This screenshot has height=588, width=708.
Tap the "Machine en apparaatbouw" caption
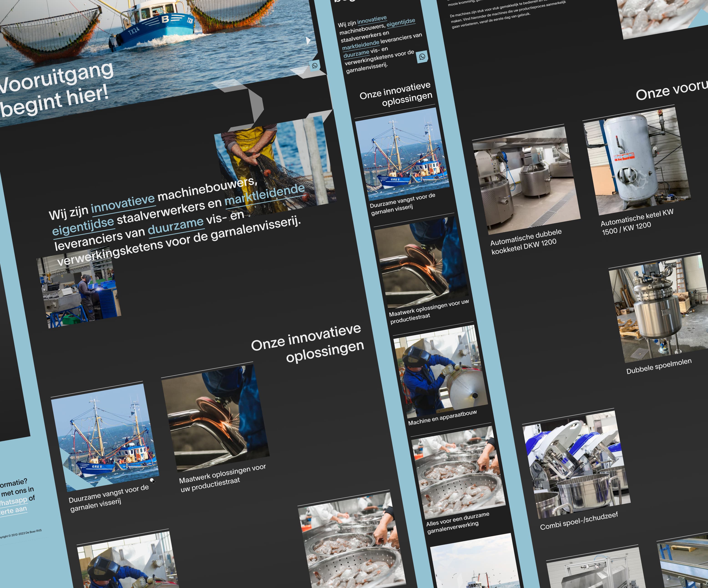[442, 418]
